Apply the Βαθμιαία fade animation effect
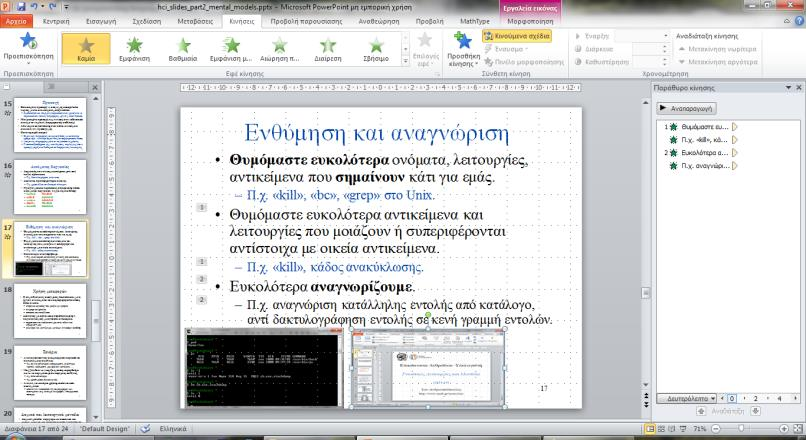Image resolution: width=806 pixels, height=440 pixels. pos(182,49)
